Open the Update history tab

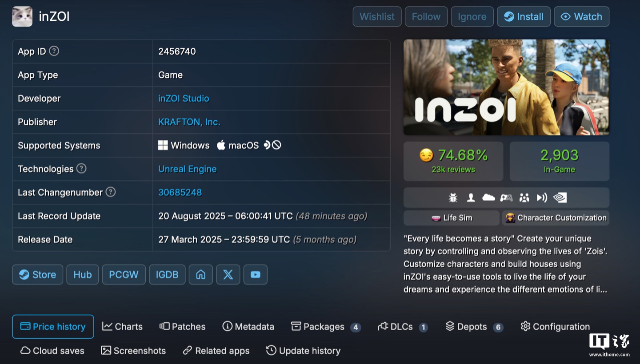tap(303, 350)
